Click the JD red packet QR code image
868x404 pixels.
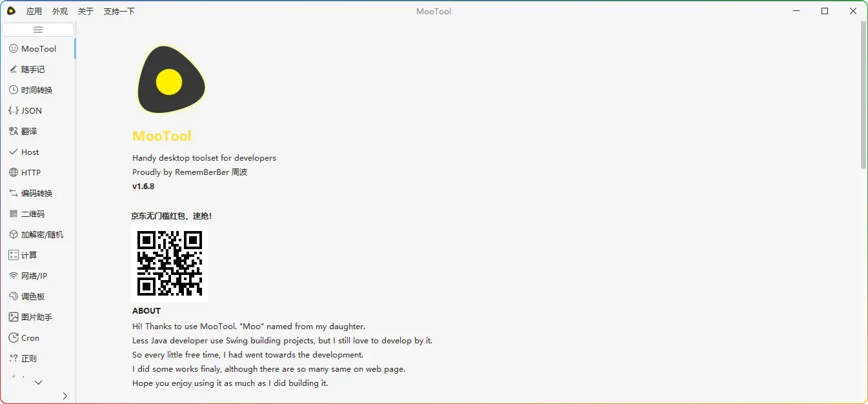tap(170, 263)
